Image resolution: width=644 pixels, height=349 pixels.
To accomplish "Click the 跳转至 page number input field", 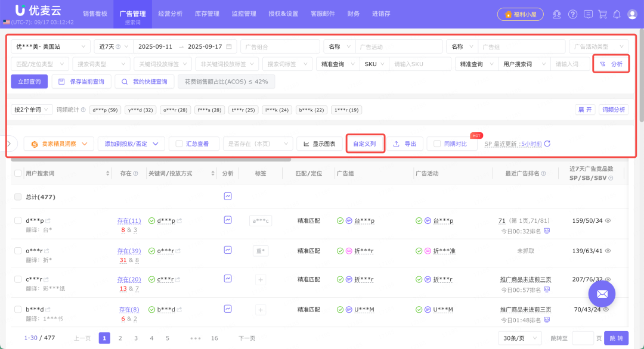I will (583, 338).
